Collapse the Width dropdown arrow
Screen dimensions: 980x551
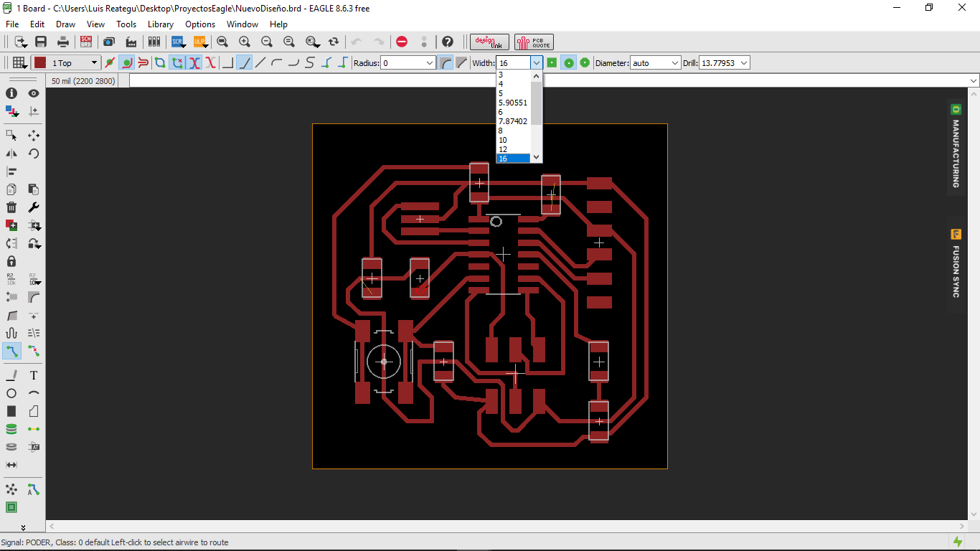point(536,63)
